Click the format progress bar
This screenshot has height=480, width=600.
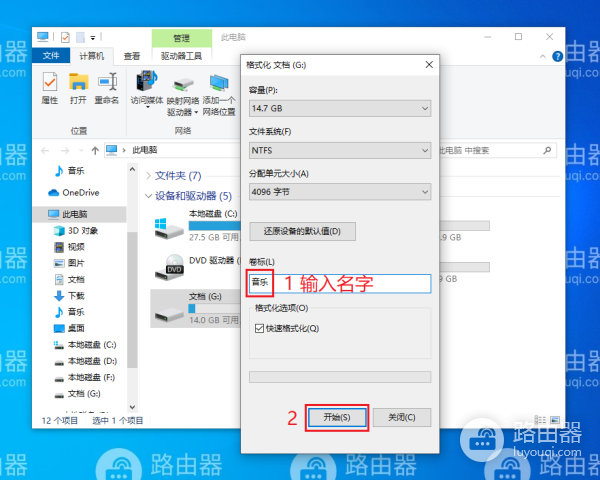point(340,377)
